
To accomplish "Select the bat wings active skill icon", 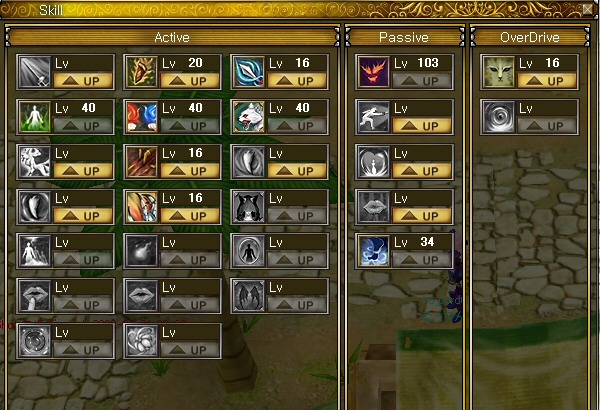I will (x=249, y=296).
